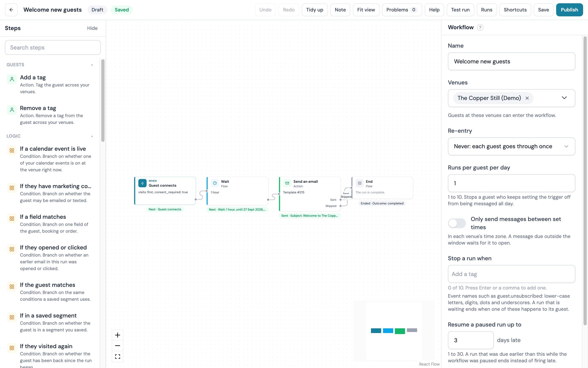
Task: Click the Draft status badge
Action: point(97,10)
